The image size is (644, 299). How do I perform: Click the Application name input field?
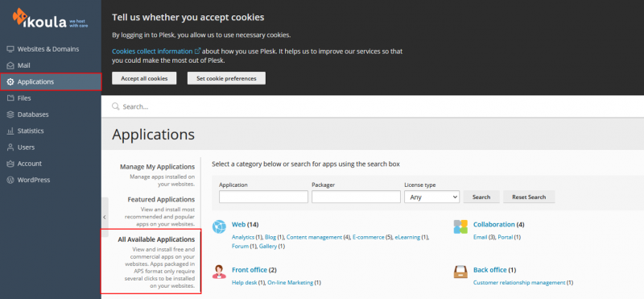(x=263, y=197)
